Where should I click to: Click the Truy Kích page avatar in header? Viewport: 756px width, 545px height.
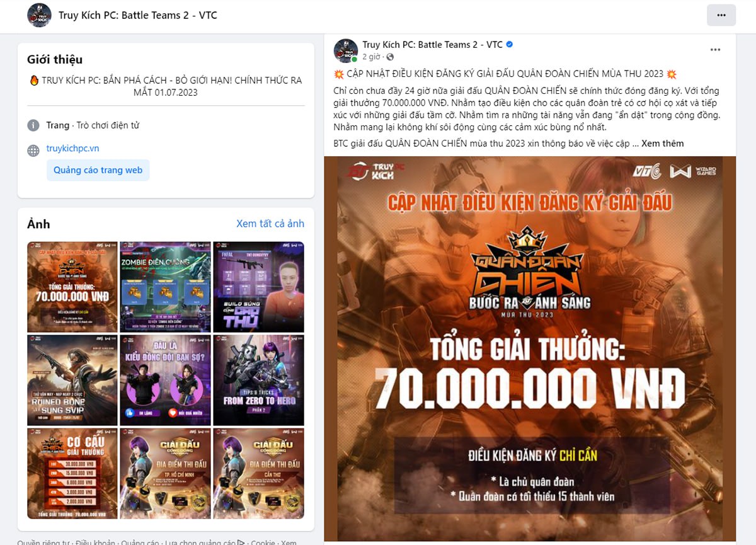(39, 15)
